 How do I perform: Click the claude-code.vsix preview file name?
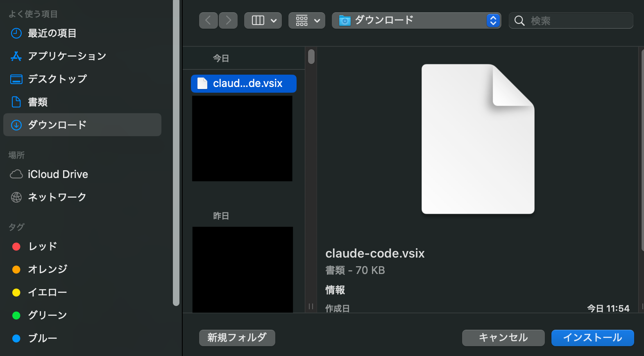click(375, 253)
